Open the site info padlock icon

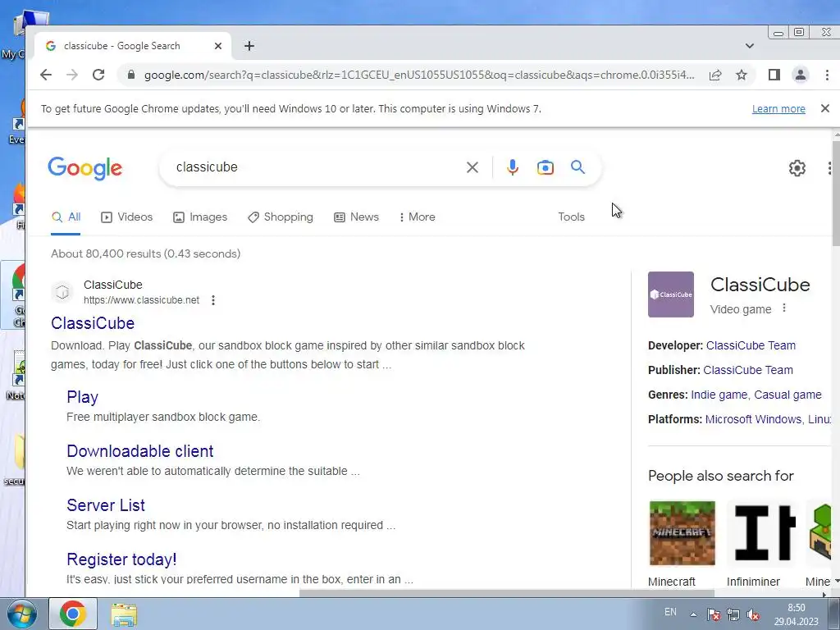(x=130, y=75)
